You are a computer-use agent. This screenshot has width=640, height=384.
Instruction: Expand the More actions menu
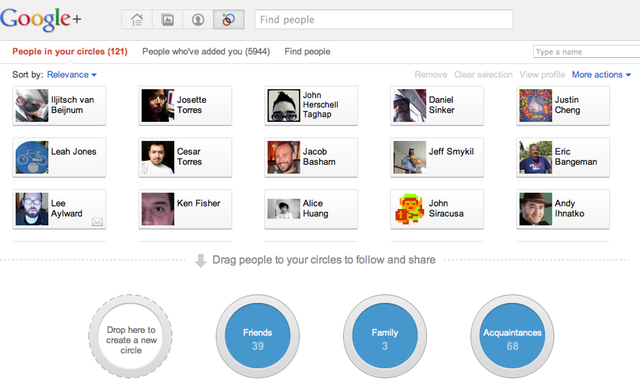click(x=601, y=75)
